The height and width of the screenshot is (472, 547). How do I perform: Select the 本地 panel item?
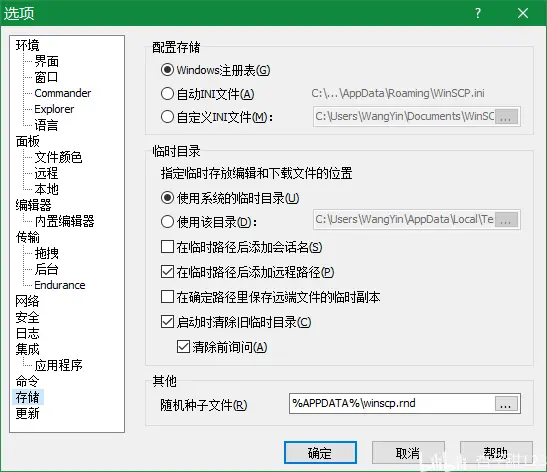46,189
